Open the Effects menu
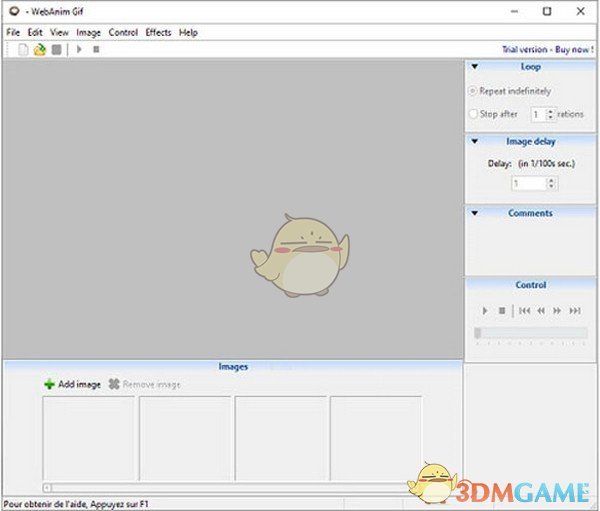Screen dimensions: 600x511 (158, 32)
